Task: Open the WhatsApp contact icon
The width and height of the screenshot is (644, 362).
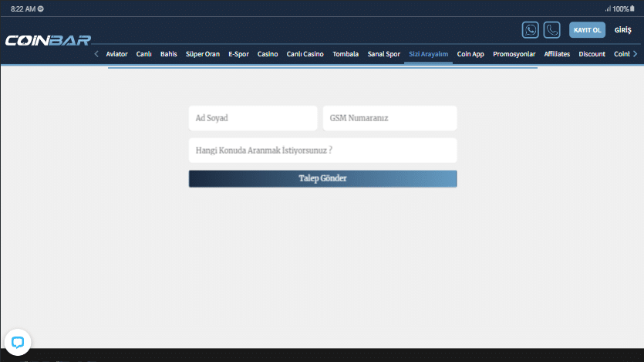Action: 530,30
